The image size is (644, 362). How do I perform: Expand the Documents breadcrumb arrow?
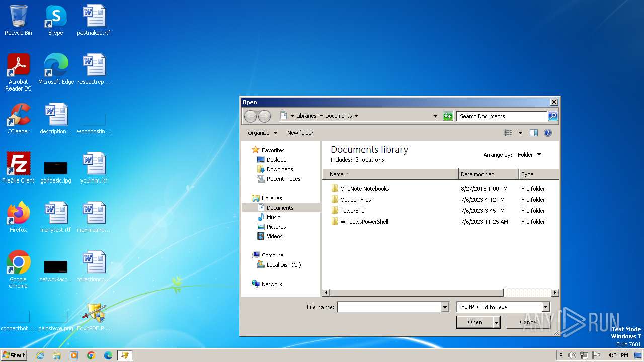pyautogui.click(x=356, y=116)
